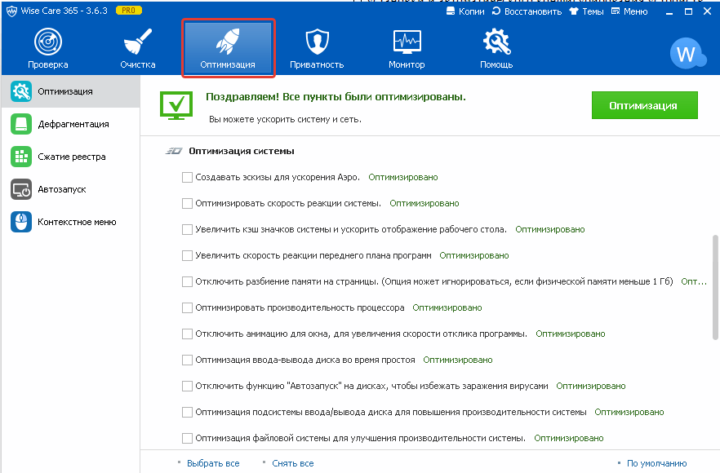Click the Копии disk icon

tap(450, 11)
